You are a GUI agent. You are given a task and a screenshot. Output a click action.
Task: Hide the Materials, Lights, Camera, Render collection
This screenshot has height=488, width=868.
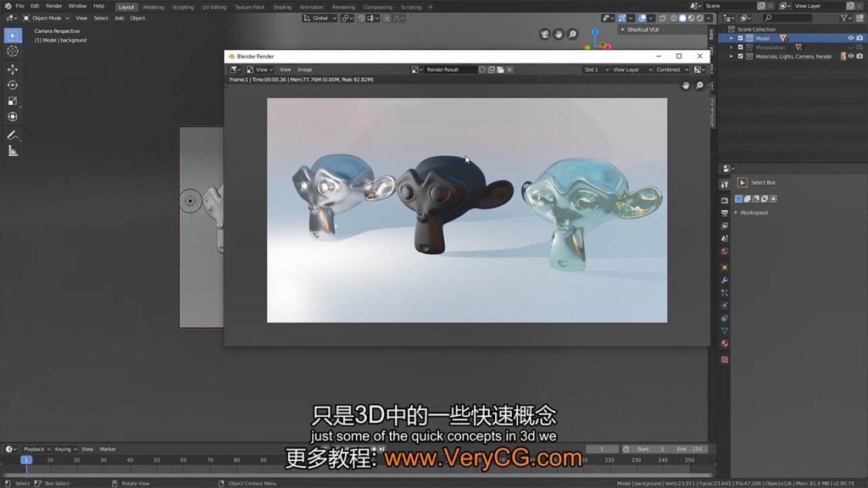(851, 57)
